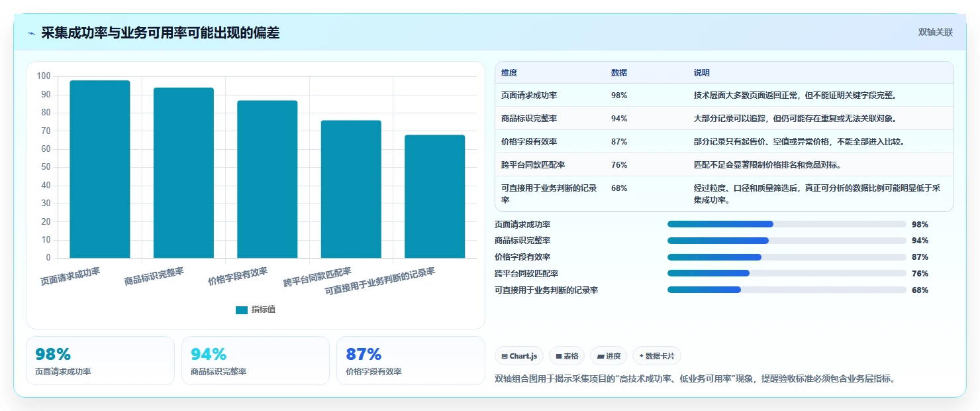
Task: Click the 76% progress bar for 跨平台同款匹配率
Action: point(787,273)
